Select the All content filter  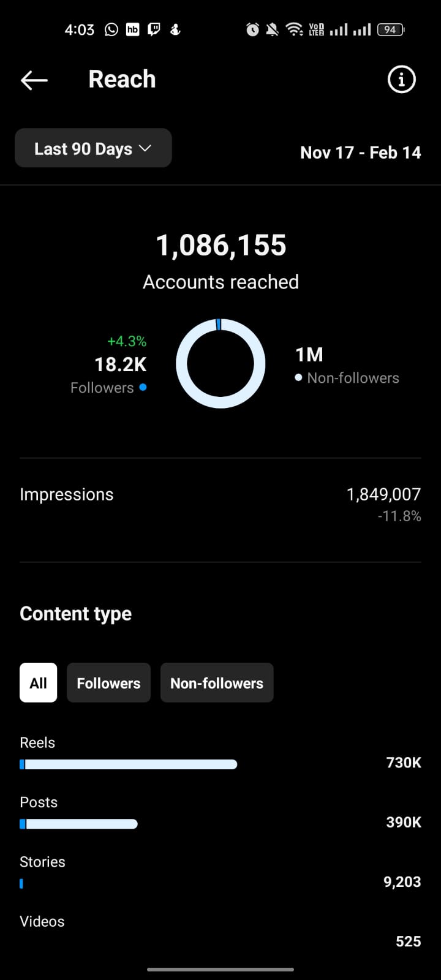click(x=38, y=682)
